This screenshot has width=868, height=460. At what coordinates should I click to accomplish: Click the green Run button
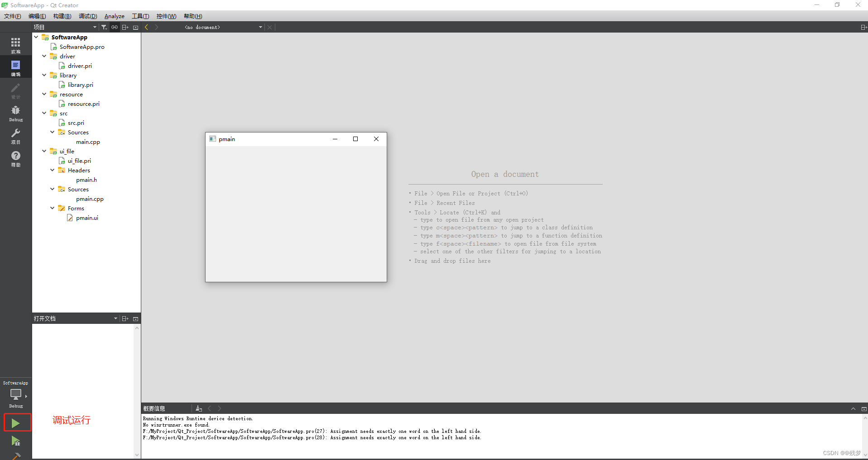click(x=16, y=423)
